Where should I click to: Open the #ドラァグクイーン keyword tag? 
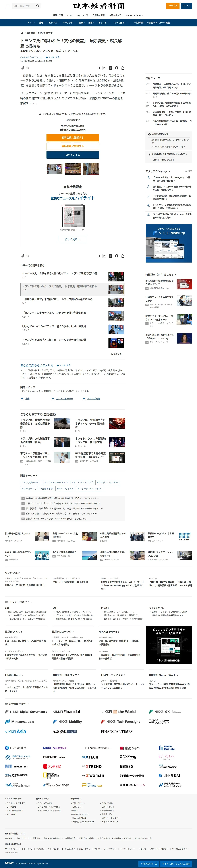point(31,482)
